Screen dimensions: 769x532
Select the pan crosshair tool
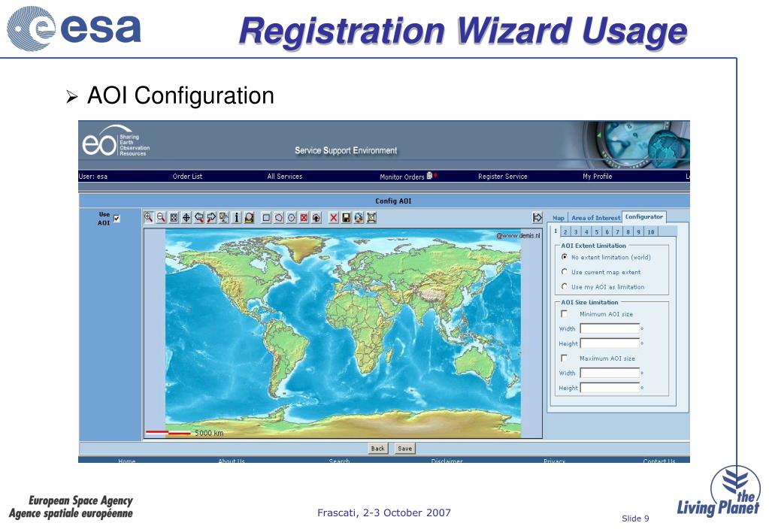pyautogui.click(x=186, y=217)
